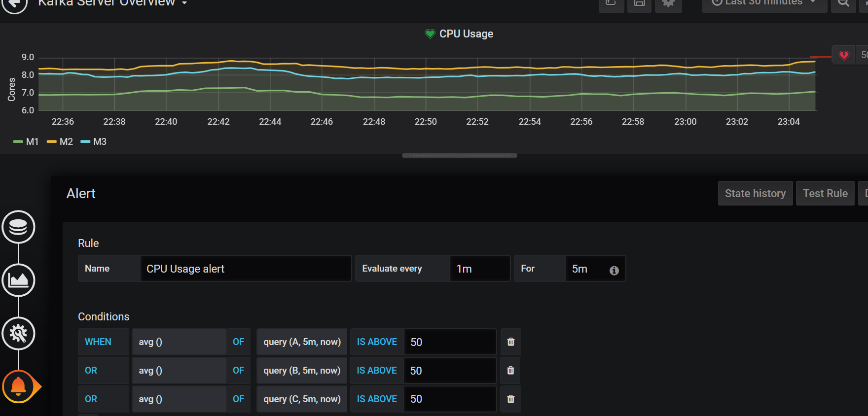Toggle M2 series in the legend
The image size is (868, 416).
[60, 142]
